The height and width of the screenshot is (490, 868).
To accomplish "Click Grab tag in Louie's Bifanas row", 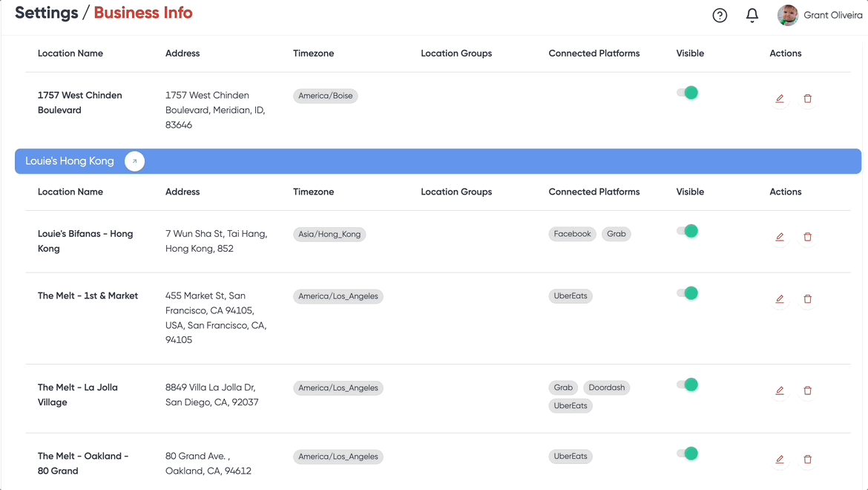I will coord(616,234).
